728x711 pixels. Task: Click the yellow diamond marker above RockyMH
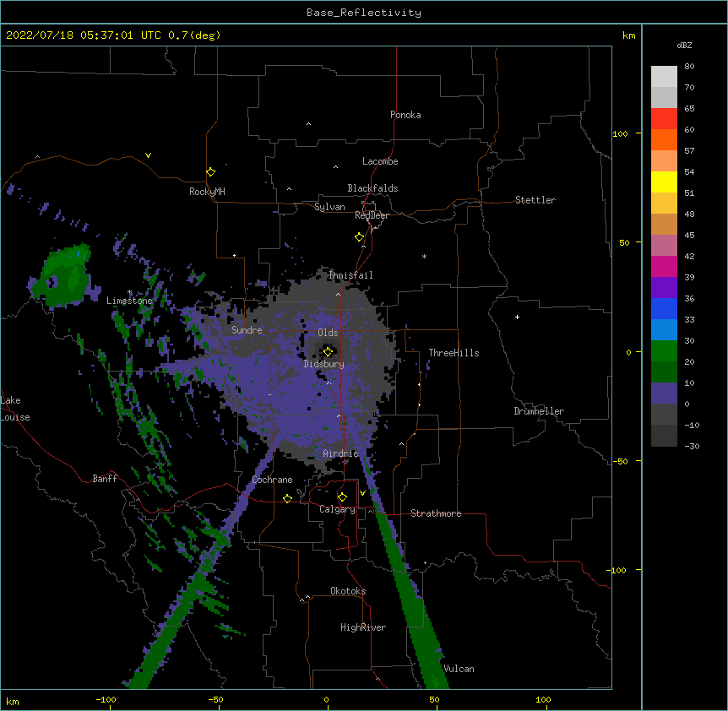pos(210,171)
